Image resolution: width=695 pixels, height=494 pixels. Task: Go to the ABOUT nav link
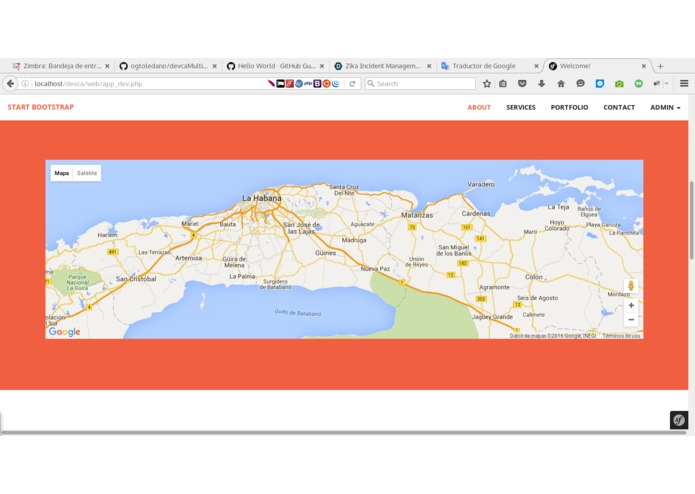click(479, 107)
